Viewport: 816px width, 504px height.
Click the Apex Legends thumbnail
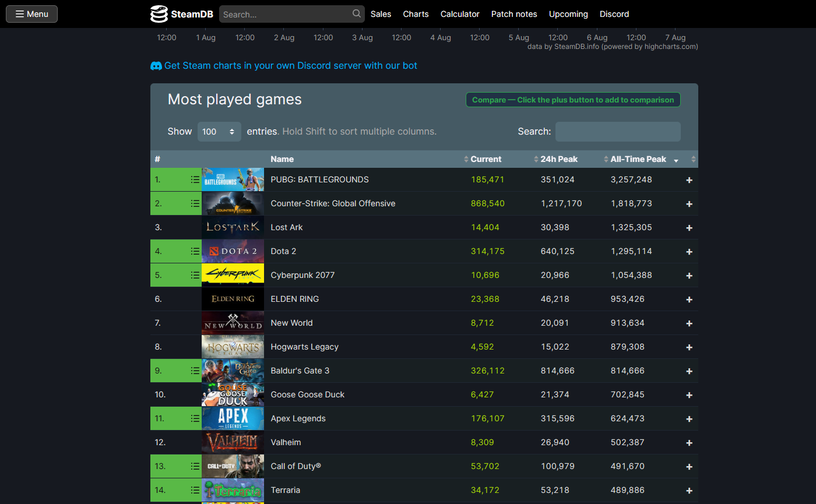pyautogui.click(x=233, y=418)
